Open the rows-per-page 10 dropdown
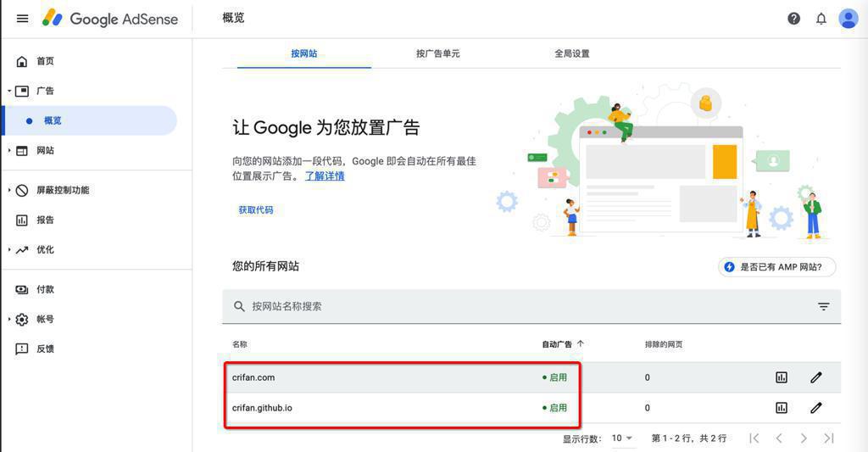Image resolution: width=868 pixels, height=452 pixels. (x=621, y=438)
